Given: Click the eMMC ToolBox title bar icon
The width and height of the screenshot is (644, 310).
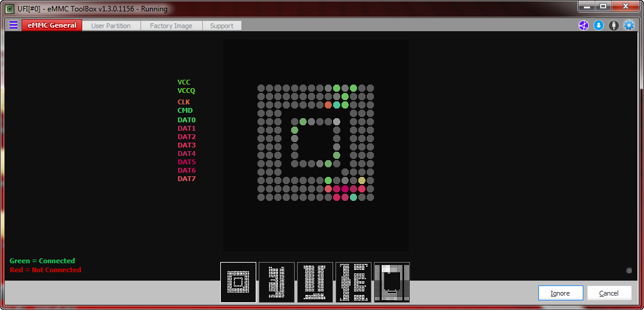Looking at the screenshot, I should pos(9,8).
